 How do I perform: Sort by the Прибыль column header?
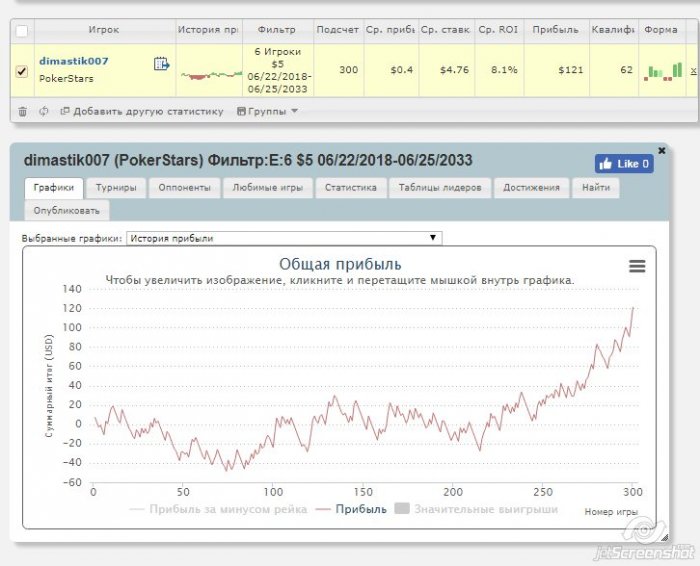coord(555,30)
